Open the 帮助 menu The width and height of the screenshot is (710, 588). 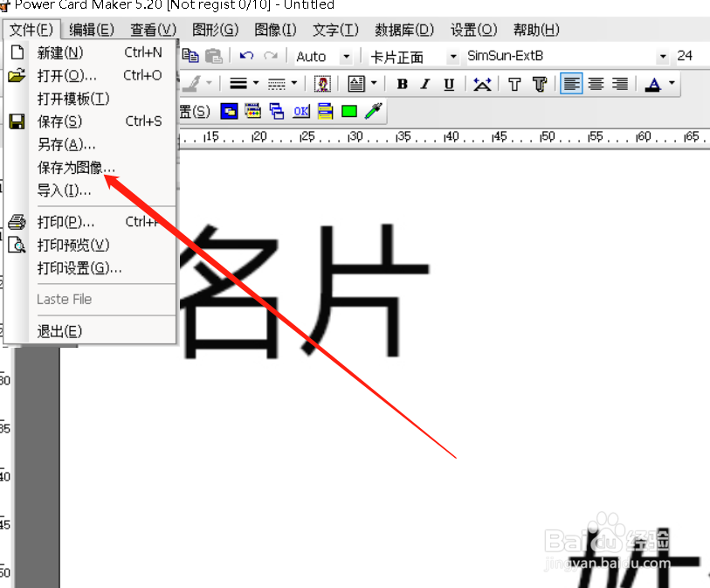click(535, 29)
